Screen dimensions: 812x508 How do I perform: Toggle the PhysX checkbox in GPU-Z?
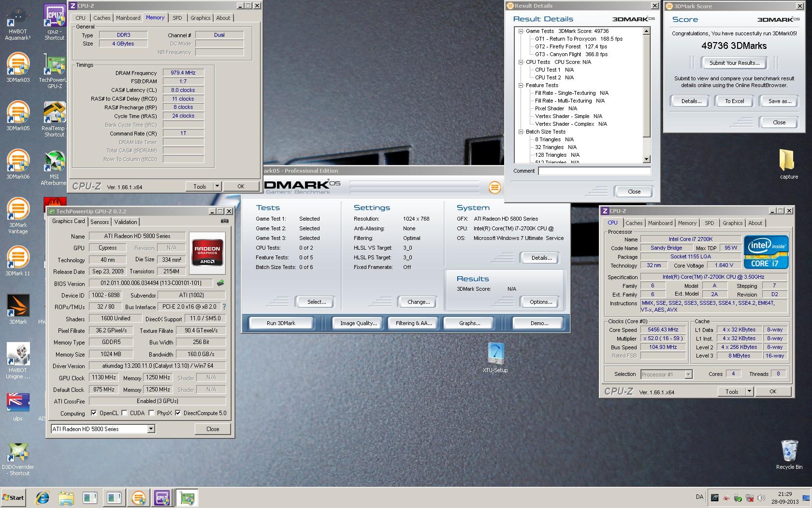pyautogui.click(x=151, y=413)
